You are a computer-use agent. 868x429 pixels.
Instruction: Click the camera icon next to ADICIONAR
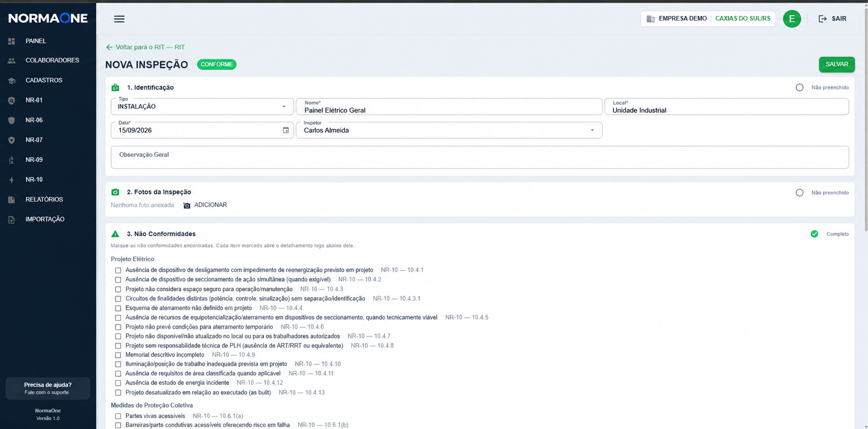[x=186, y=206]
